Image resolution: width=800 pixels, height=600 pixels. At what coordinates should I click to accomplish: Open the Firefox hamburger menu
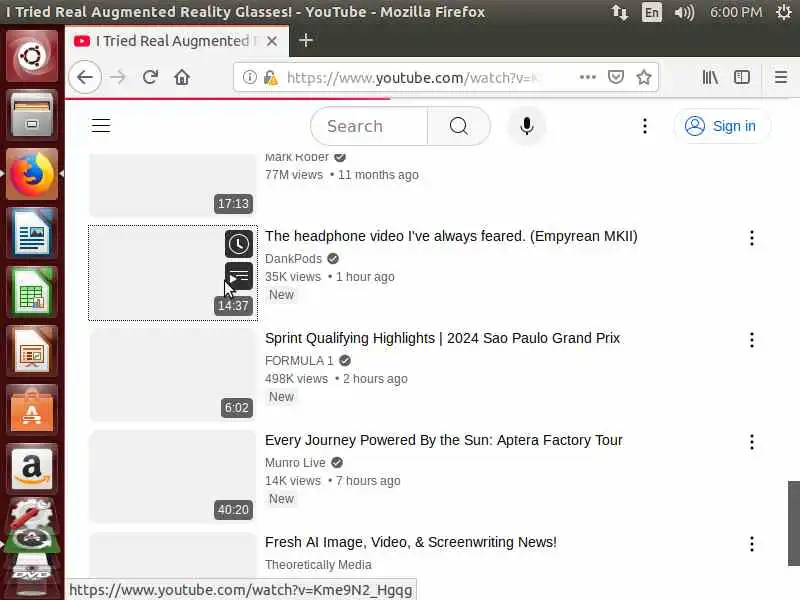[781, 78]
